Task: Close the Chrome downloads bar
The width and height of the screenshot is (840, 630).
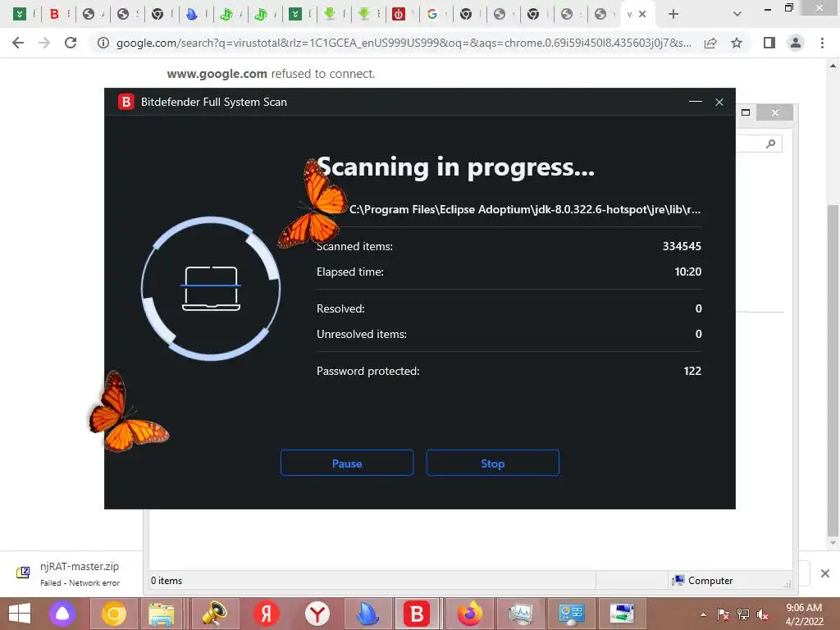Action: (825, 573)
